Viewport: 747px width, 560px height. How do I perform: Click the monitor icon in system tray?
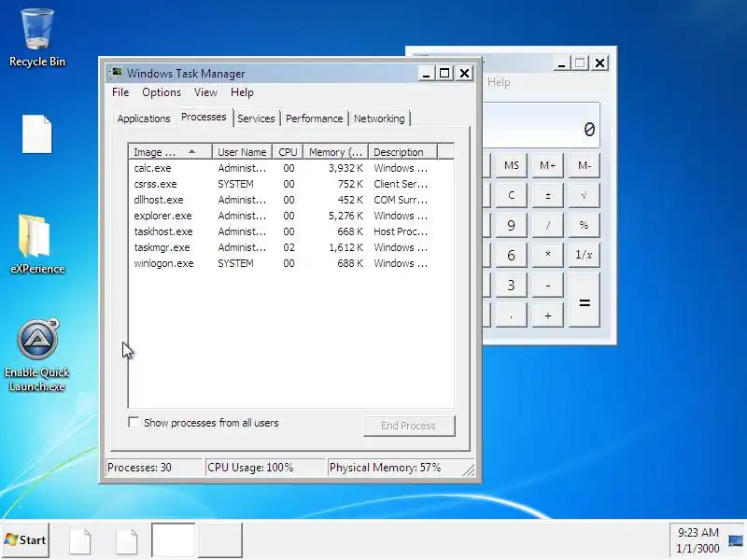736,540
